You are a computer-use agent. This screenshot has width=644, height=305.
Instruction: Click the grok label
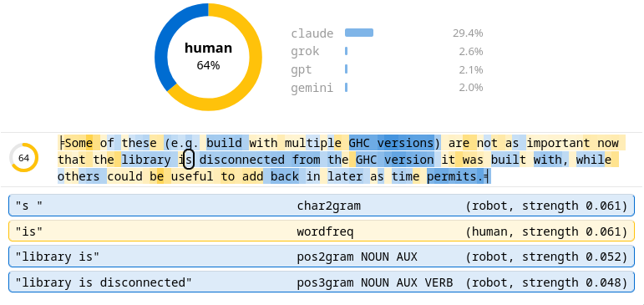[305, 51]
